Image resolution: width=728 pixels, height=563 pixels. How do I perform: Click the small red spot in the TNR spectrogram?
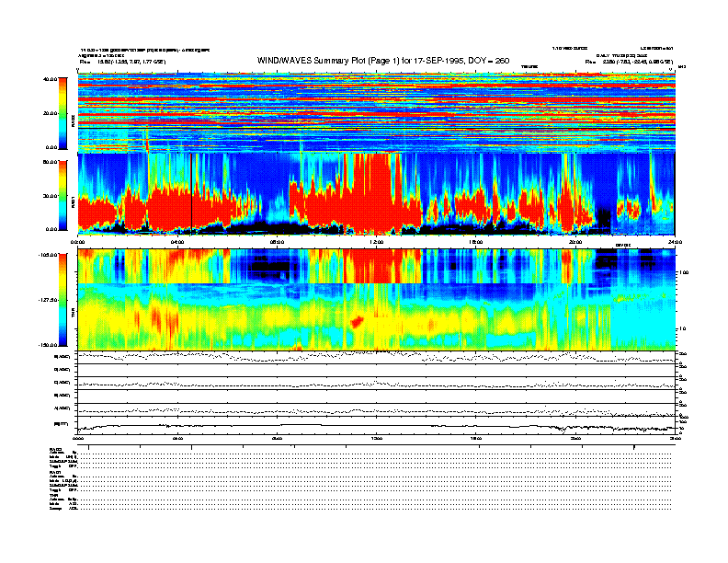pyautogui.click(x=357, y=321)
